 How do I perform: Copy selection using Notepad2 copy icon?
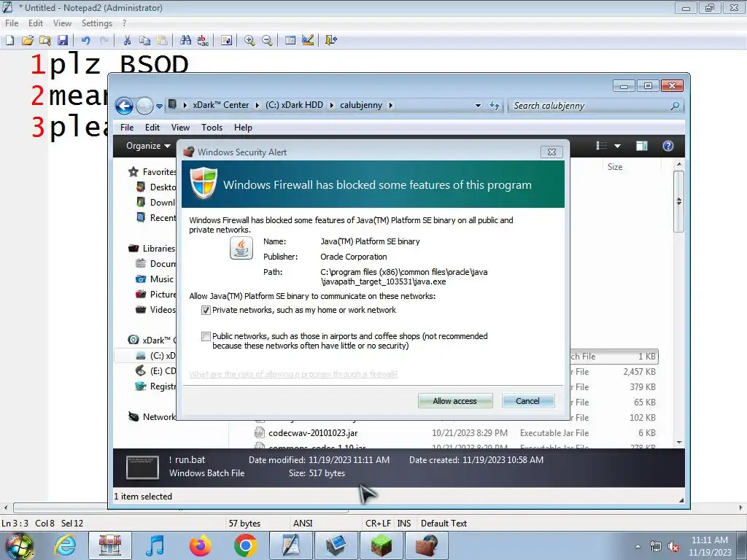pyautogui.click(x=145, y=41)
